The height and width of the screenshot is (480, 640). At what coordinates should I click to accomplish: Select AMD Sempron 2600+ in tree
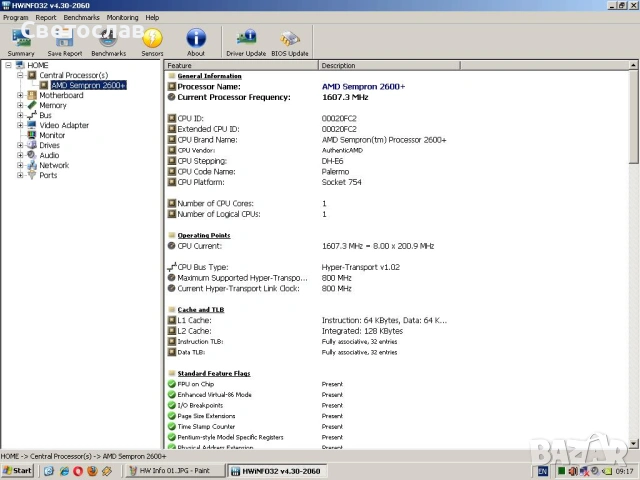pos(88,85)
